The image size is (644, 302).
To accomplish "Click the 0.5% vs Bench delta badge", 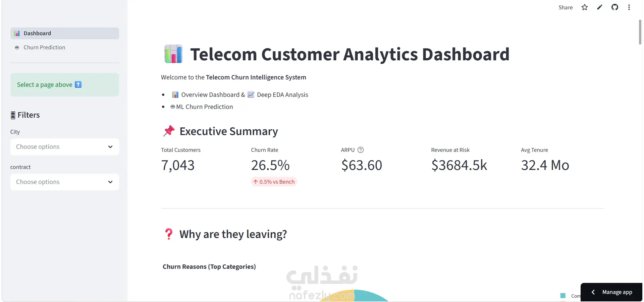I will pos(274,182).
